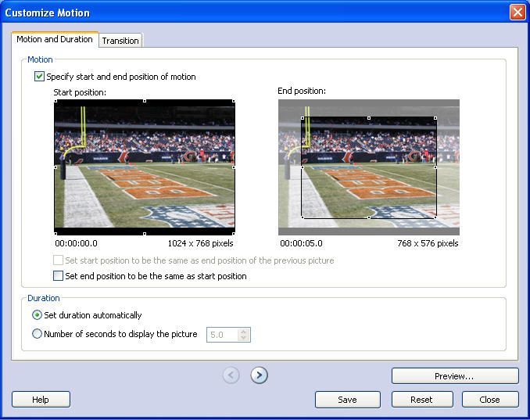The width and height of the screenshot is (530, 420).
Task: Switch to the Transition tab
Action: [x=120, y=41]
